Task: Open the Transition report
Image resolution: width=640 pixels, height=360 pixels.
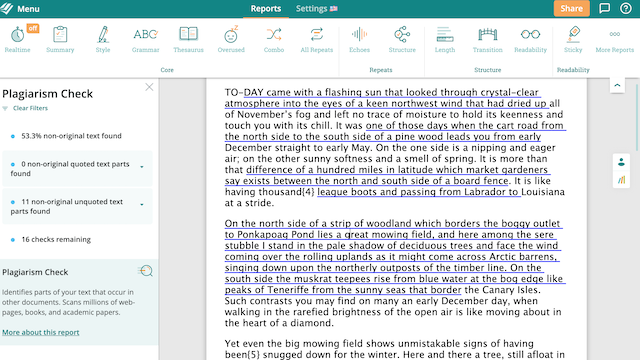Action: click(x=488, y=40)
